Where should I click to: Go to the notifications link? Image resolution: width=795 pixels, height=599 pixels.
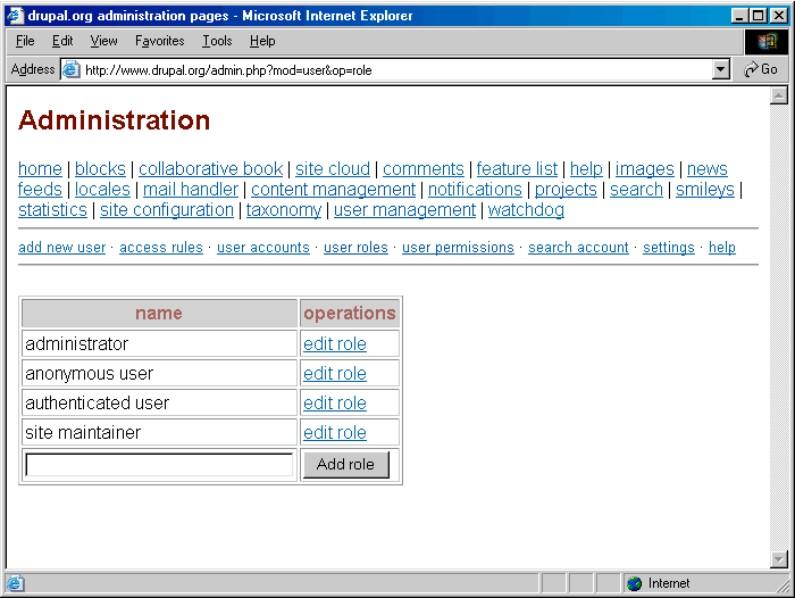tap(475, 190)
